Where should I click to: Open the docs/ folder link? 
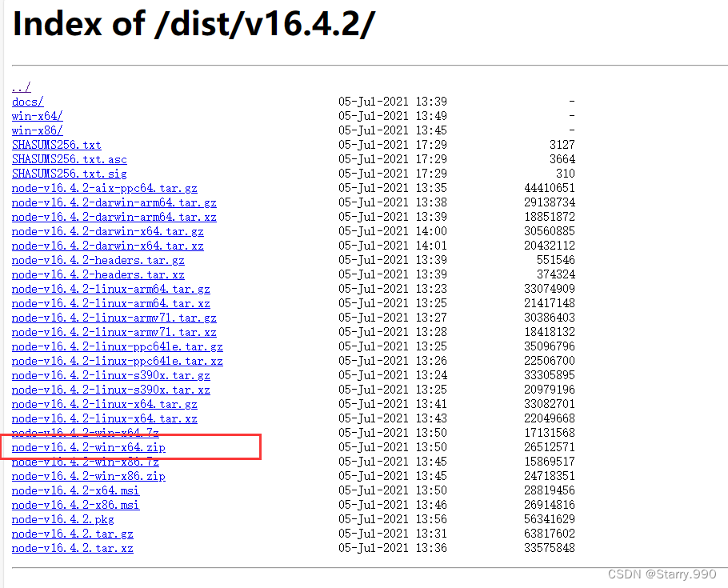[28, 102]
